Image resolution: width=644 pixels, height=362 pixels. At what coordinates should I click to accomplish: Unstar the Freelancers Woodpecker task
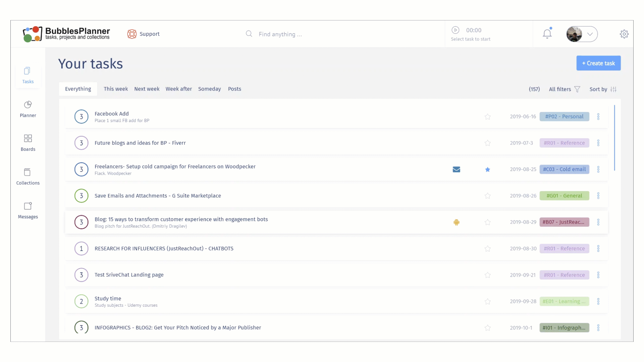coord(487,170)
